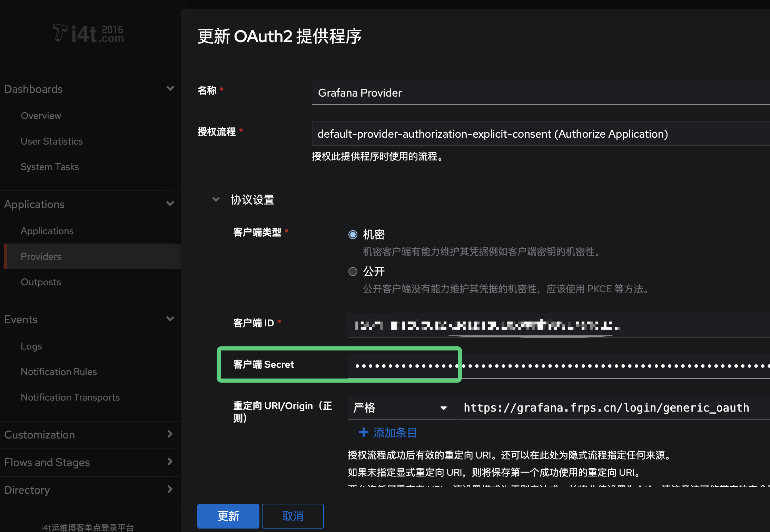This screenshot has height=532, width=770.
Task: Click the plus icon to add entry
Action: 364,432
